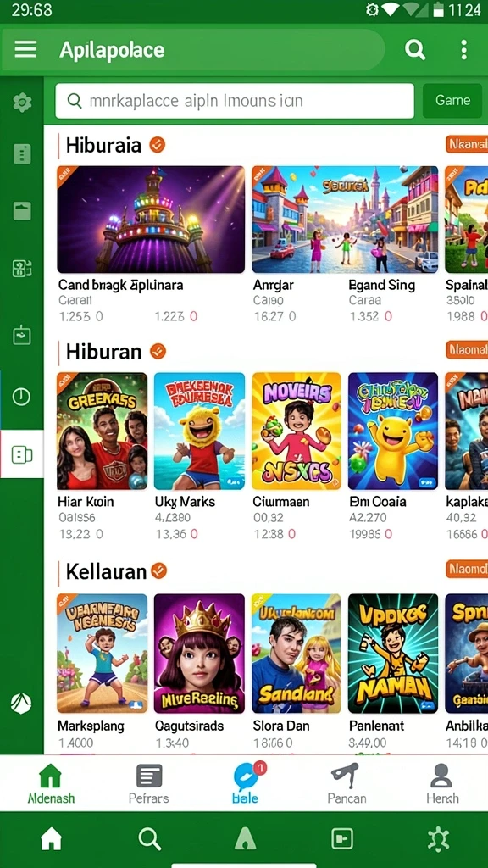Select the grid/controller icon in the sidebar
This screenshot has height=868, width=488.
point(22,269)
